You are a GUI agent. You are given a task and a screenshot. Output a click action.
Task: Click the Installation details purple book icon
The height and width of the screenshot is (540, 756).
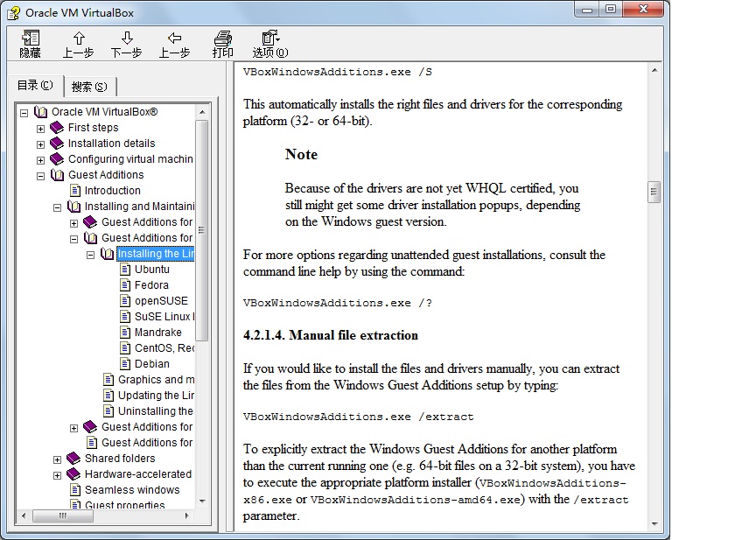(x=57, y=144)
